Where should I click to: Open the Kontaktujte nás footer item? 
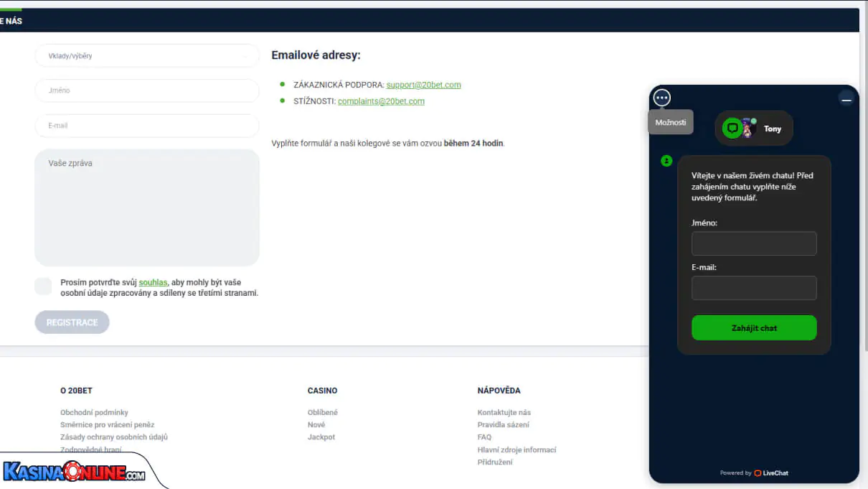(504, 413)
